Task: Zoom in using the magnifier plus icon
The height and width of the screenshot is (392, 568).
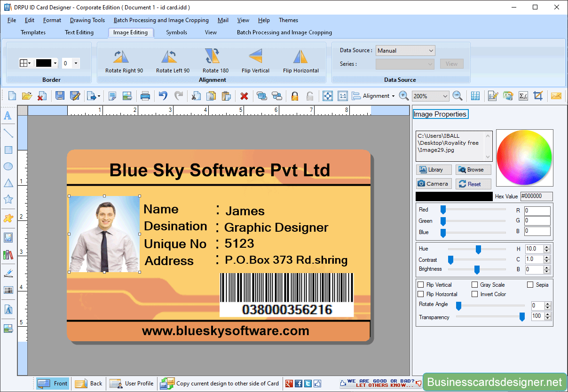Action: click(x=403, y=95)
